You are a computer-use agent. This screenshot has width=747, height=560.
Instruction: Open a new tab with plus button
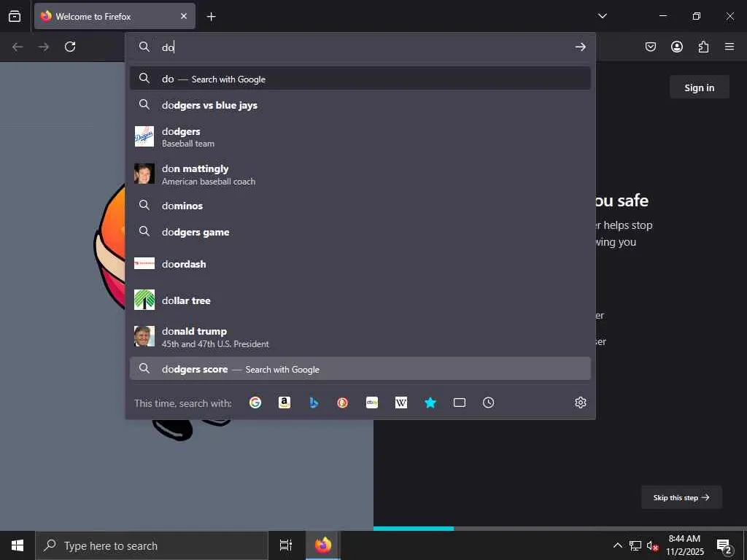[211, 17]
